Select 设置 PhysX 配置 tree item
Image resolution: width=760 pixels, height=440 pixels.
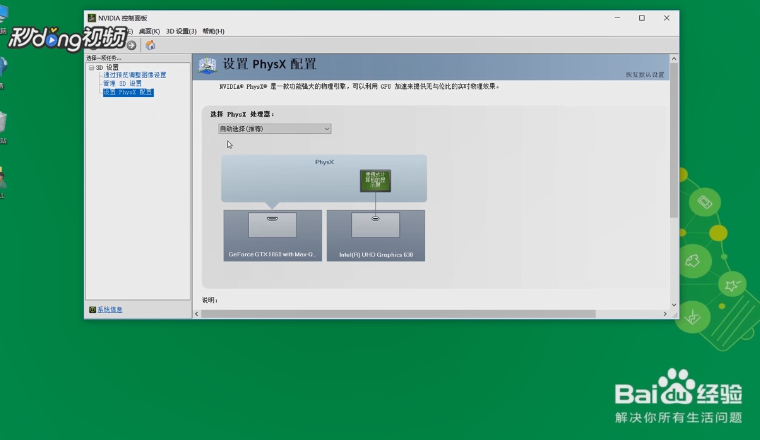[x=128, y=92]
